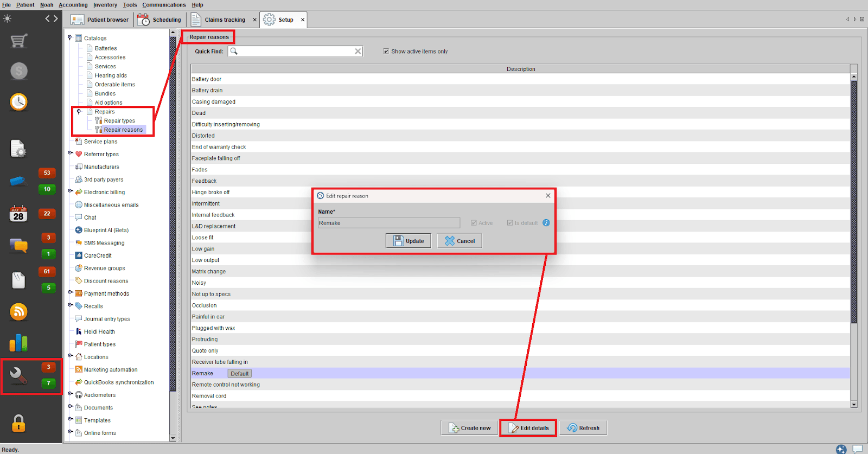This screenshot has height=454, width=868.
Task: Open the shopping cart sidebar icon
Action: [19, 41]
